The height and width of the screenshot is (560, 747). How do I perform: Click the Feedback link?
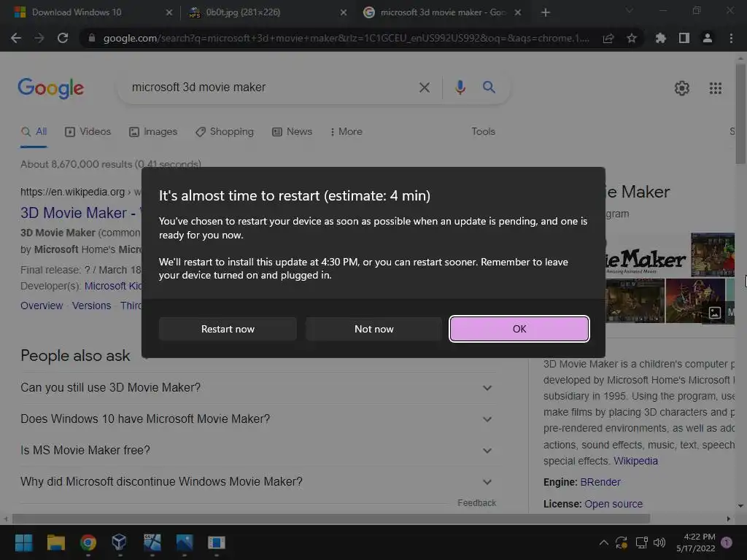[476, 503]
